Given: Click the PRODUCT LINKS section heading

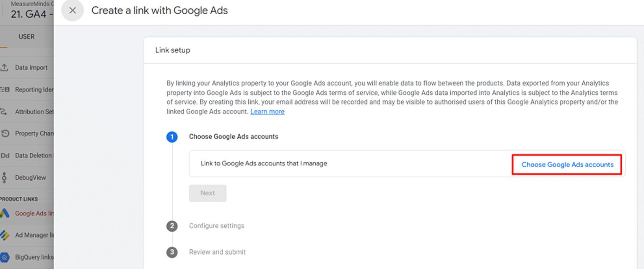Looking at the screenshot, I should (x=19, y=199).
